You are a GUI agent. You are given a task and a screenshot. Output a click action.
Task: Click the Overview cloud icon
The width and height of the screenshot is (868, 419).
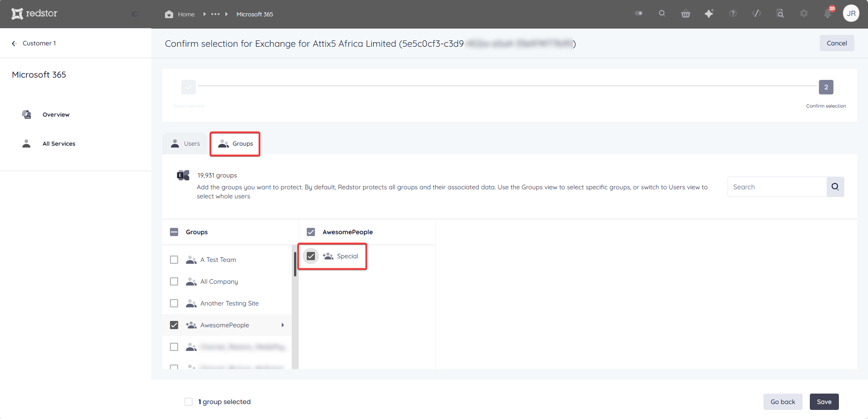27,114
